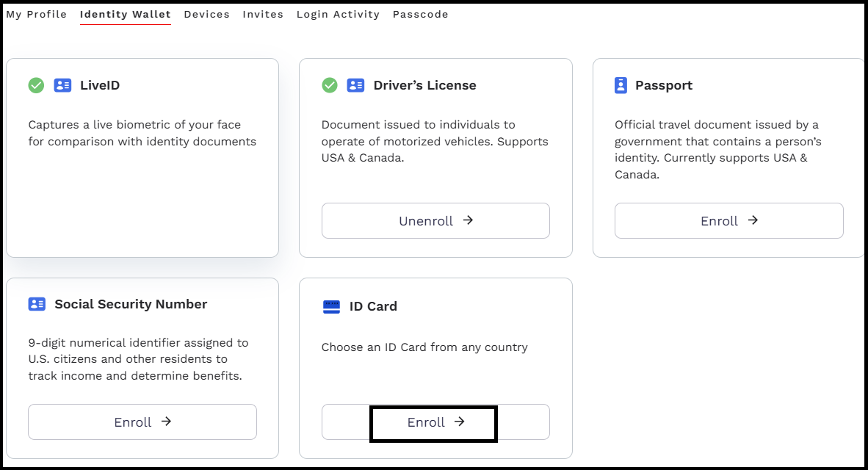Click the Passport badge icon
This screenshot has height=470, width=868.
click(x=621, y=85)
